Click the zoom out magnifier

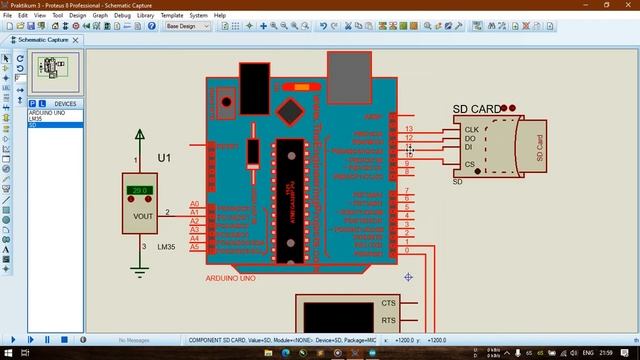[x=284, y=26]
